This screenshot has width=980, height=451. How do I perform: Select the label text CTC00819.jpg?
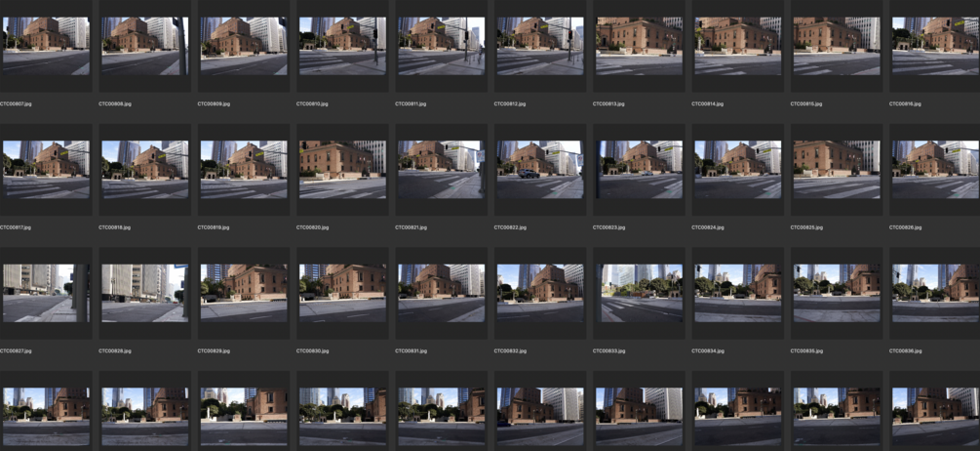214,227
